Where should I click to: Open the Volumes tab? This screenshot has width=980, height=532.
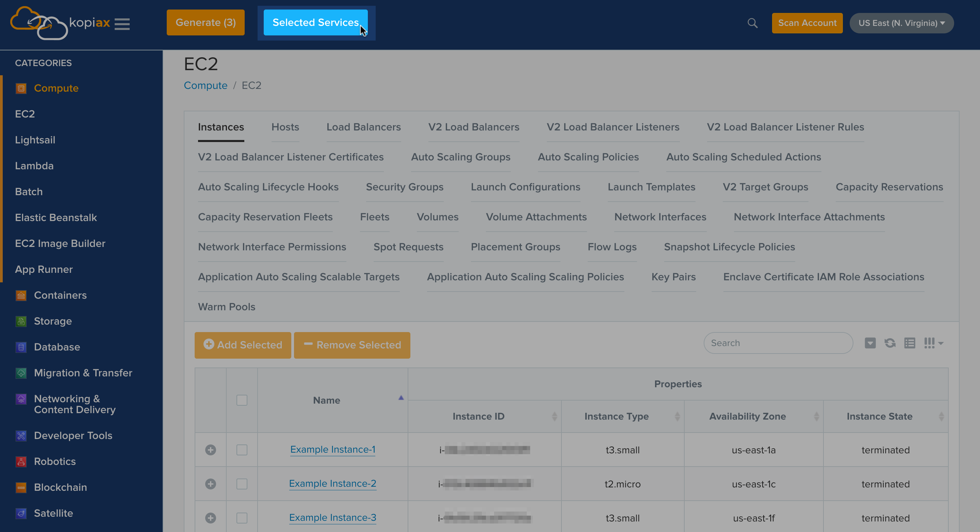(x=438, y=217)
